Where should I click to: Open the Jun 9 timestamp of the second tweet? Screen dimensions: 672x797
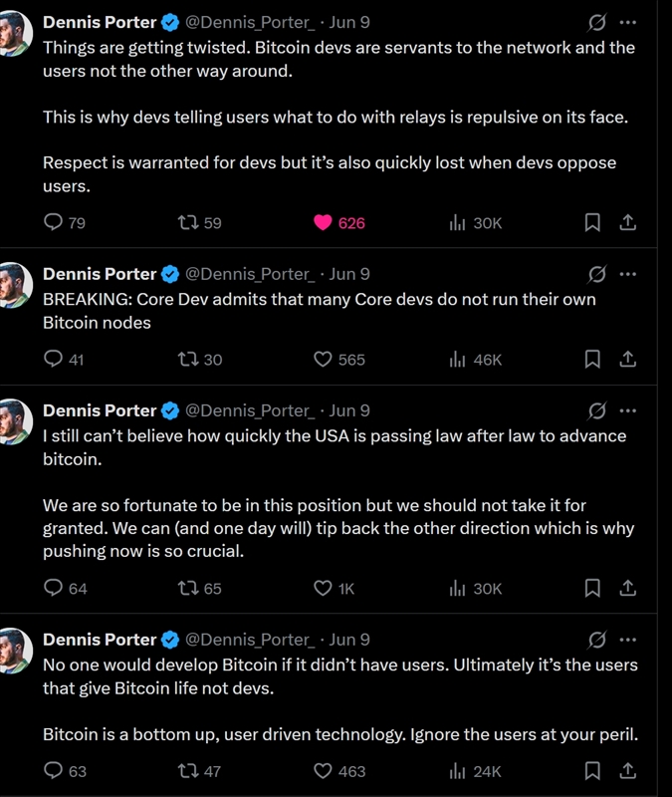click(349, 274)
